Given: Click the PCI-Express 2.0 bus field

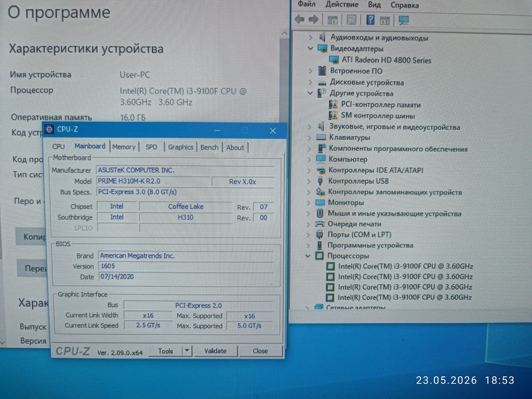Looking at the screenshot, I should coord(198,306).
